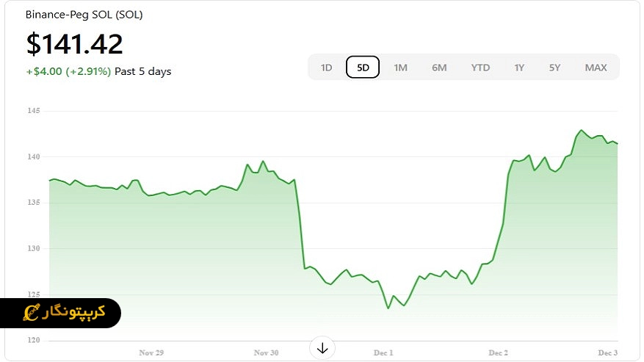The width and height of the screenshot is (644, 362).
Task: Select the YTD range option
Action: (480, 68)
